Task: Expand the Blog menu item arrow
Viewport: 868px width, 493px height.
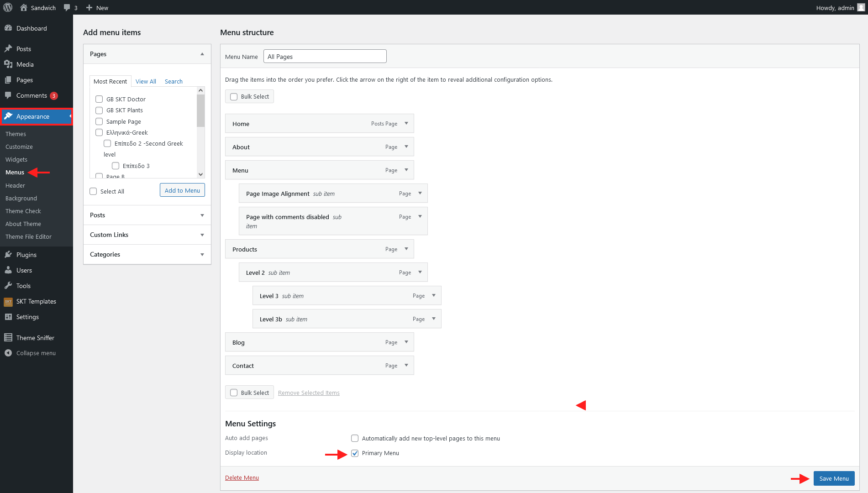Action: tap(406, 342)
